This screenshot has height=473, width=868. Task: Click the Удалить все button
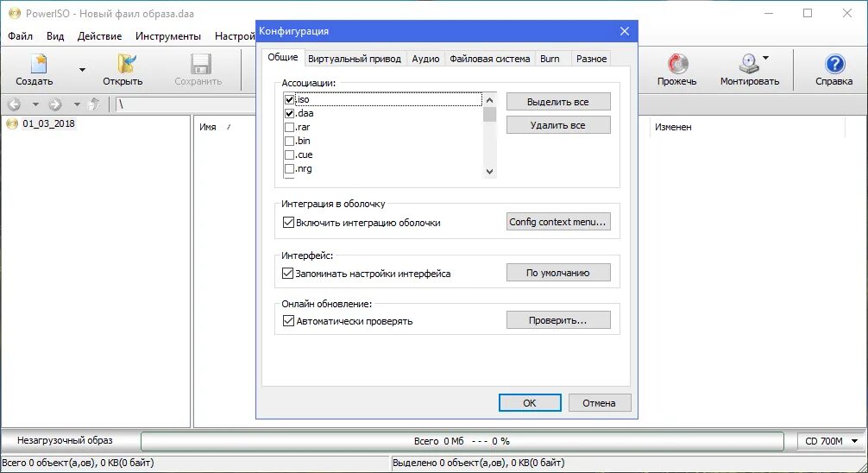pyautogui.click(x=558, y=125)
